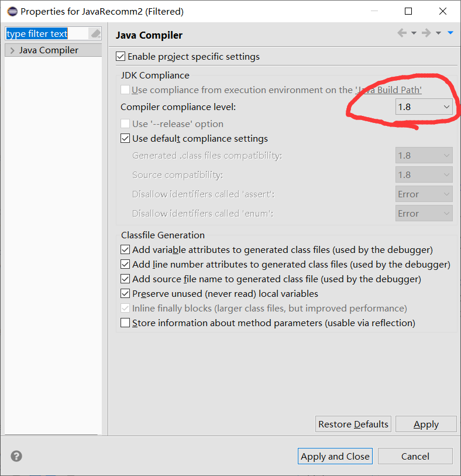Uncheck Add source file name to generated class file

pos(125,279)
